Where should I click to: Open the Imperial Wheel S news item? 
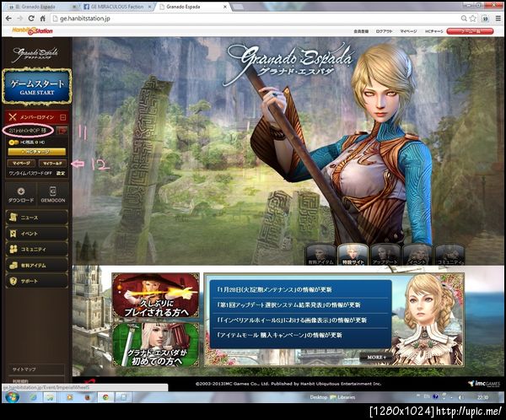pyautogui.click(x=292, y=320)
